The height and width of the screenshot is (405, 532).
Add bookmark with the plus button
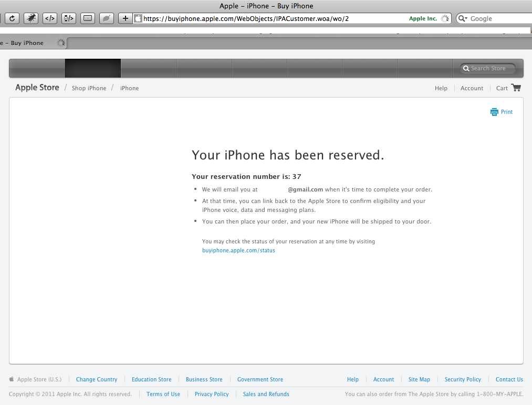[x=125, y=18]
